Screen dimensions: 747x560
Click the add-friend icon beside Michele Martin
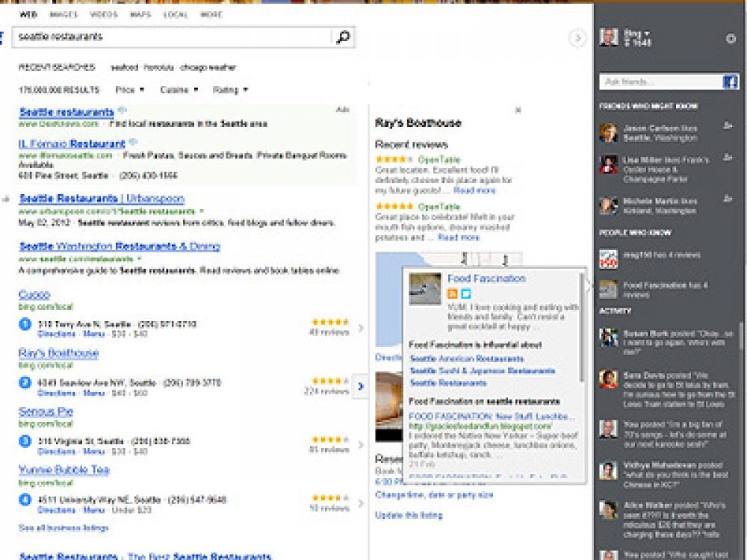pyautogui.click(x=727, y=198)
